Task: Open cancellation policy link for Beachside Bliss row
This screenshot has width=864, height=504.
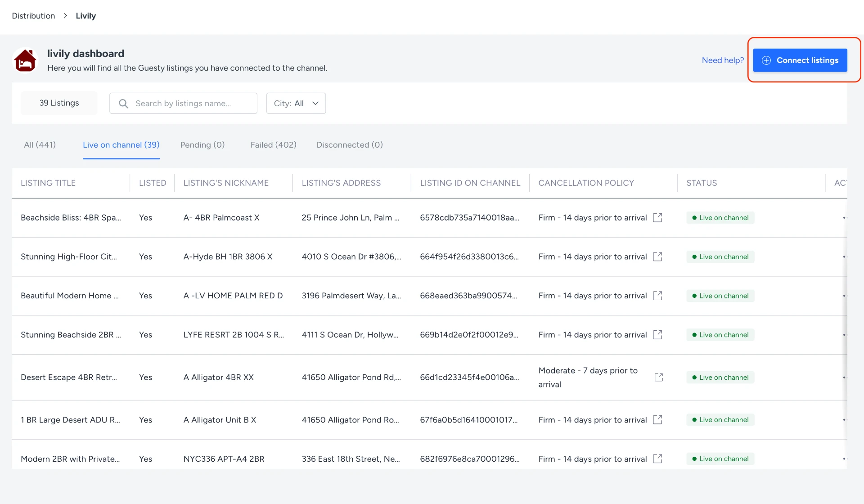Action: 657,218
